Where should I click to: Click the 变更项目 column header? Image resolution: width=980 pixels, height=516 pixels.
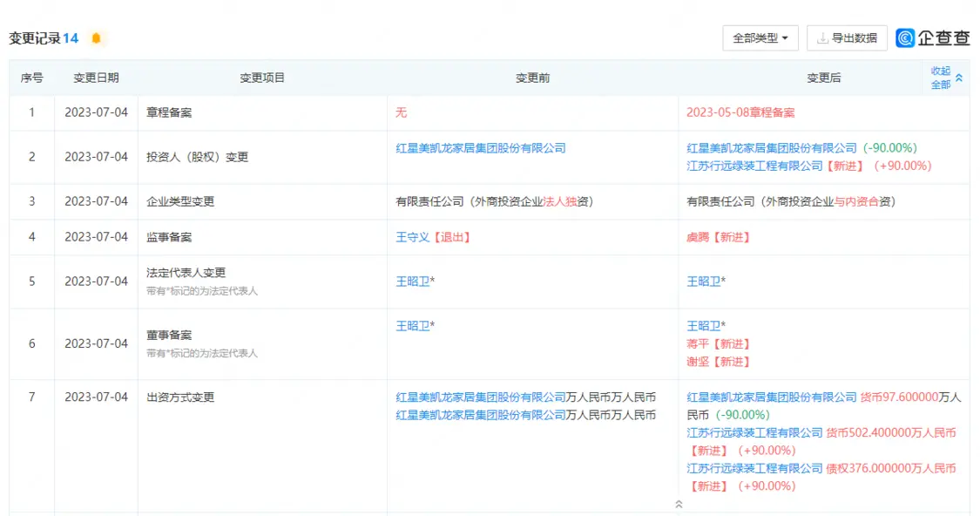(x=262, y=78)
